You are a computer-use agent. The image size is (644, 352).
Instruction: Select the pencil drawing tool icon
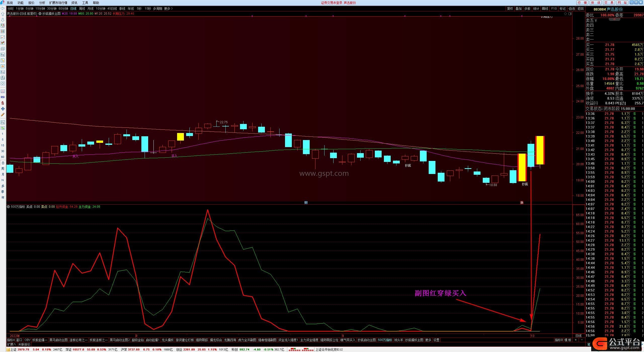(3, 115)
